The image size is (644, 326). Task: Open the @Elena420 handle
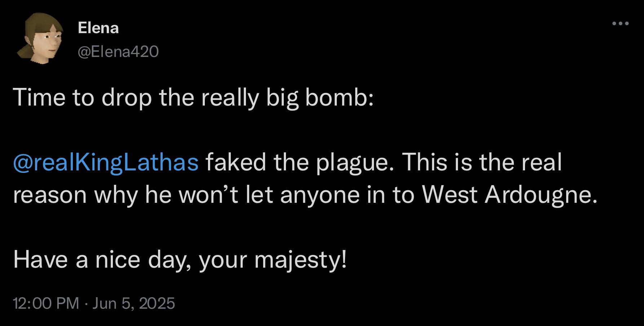[x=118, y=52]
